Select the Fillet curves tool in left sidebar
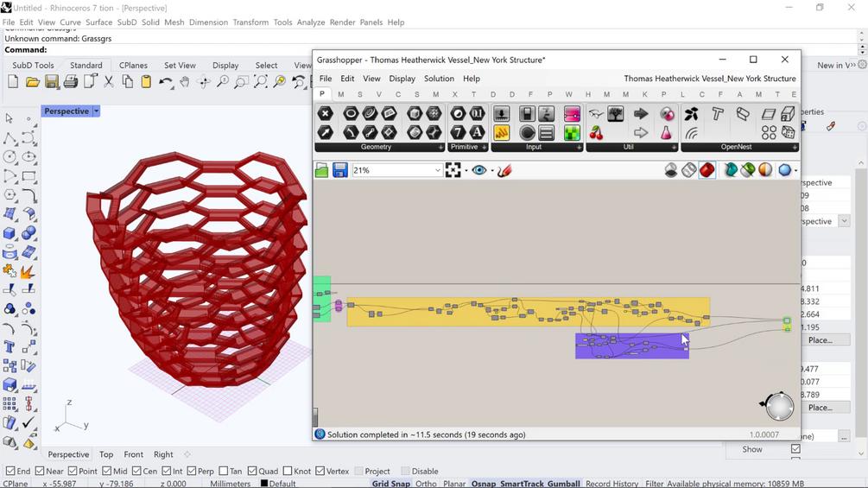Viewport: 868px width, 488px height. point(29,195)
